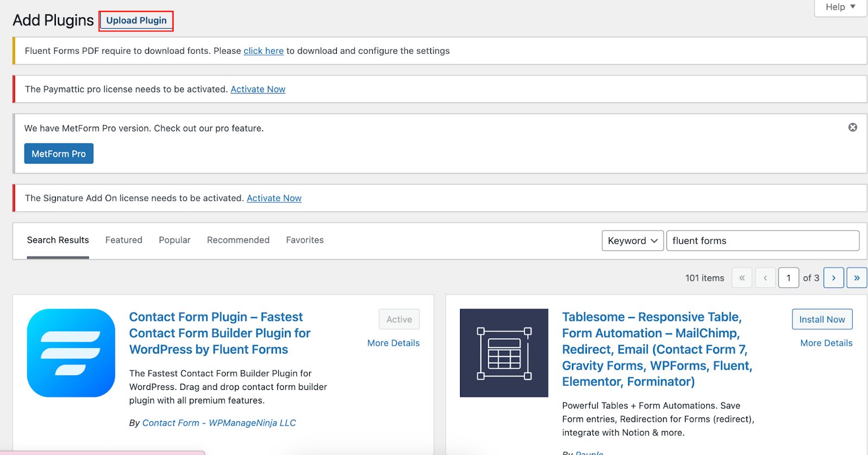Click the Fluent Forms plugin description text

point(228,387)
